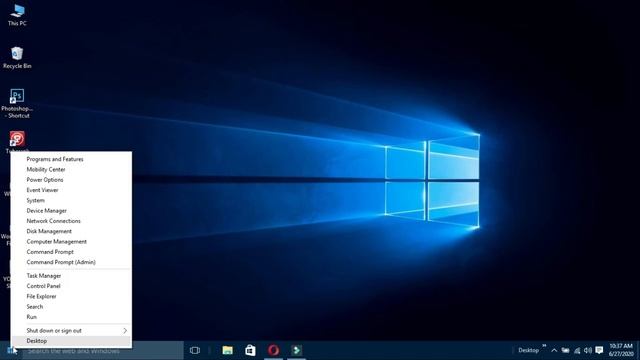The image size is (640, 360).
Task: Open Command Prompt
Action: click(71, 252)
